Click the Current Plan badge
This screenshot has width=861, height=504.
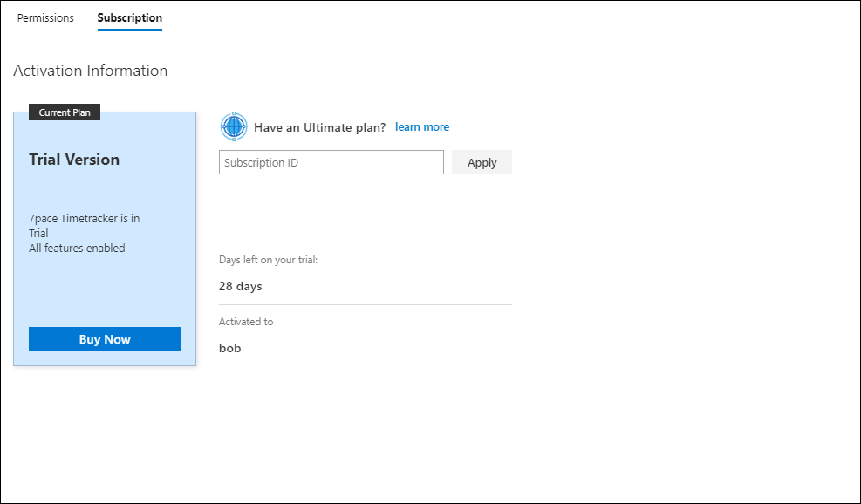(x=65, y=112)
